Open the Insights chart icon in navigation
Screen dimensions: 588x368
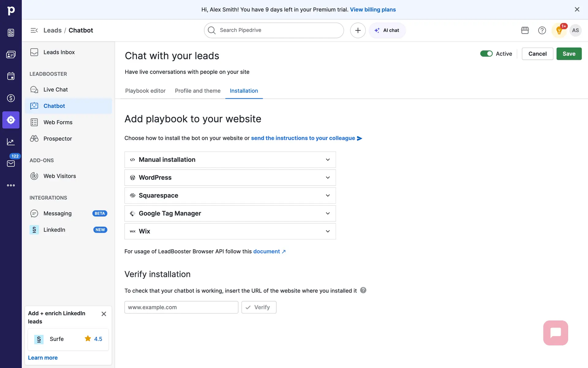point(11,142)
